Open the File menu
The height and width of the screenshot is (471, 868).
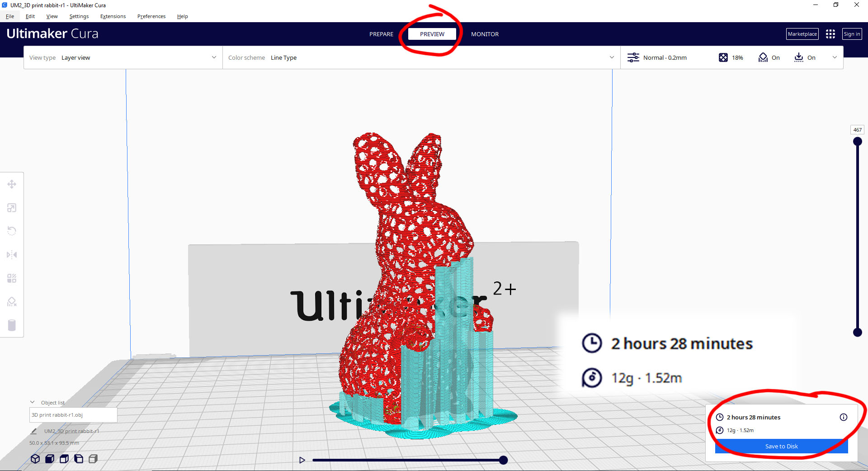coord(10,16)
